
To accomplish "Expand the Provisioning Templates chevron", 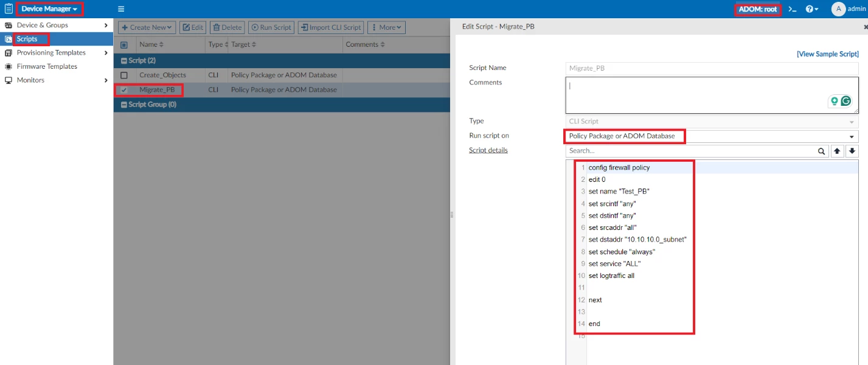I will coord(106,53).
